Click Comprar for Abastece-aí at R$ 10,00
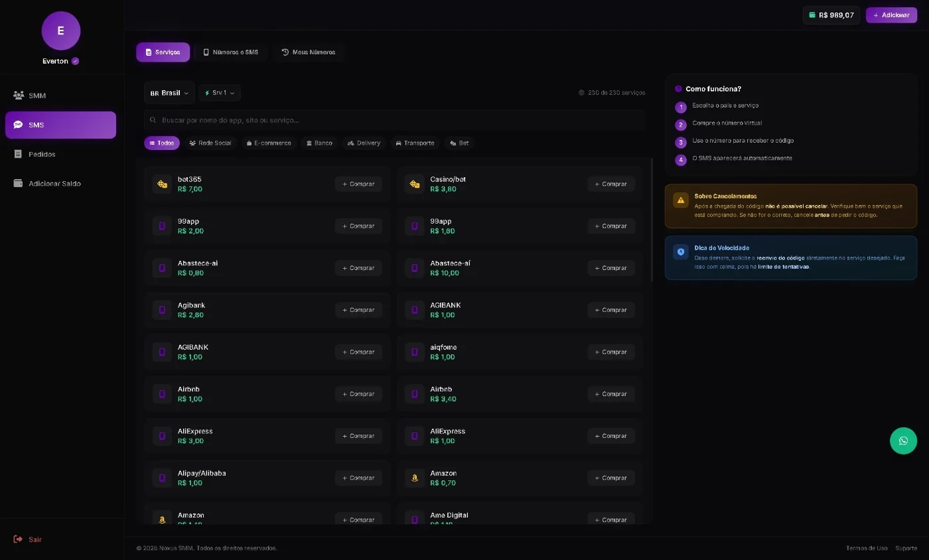The image size is (929, 560). pyautogui.click(x=611, y=268)
